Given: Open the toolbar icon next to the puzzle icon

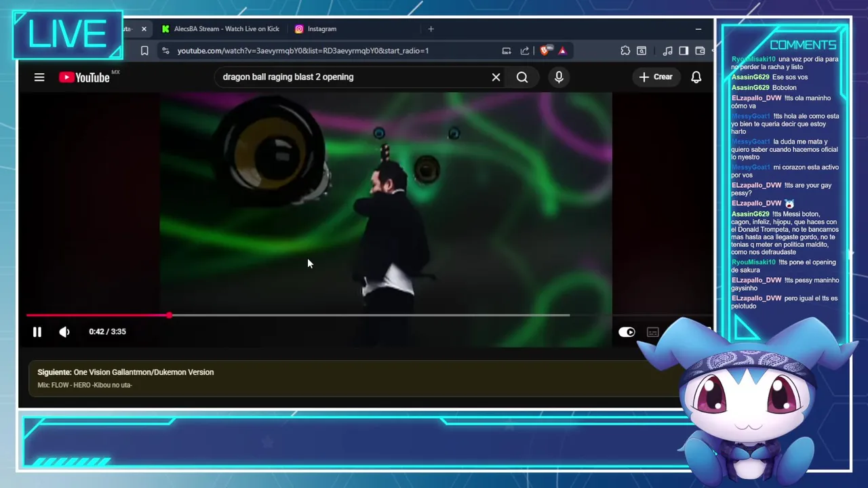Looking at the screenshot, I should tap(642, 51).
